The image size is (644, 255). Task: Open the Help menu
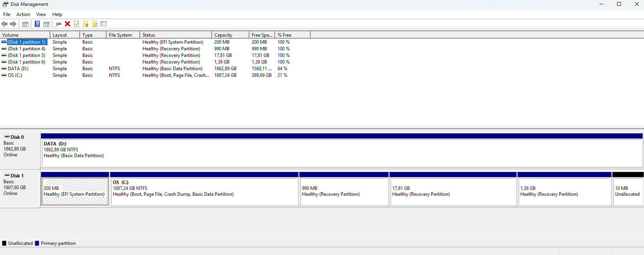coord(57,14)
